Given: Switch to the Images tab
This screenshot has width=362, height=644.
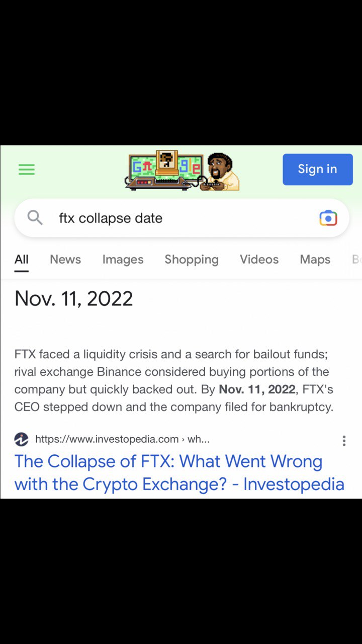Looking at the screenshot, I should click(123, 260).
